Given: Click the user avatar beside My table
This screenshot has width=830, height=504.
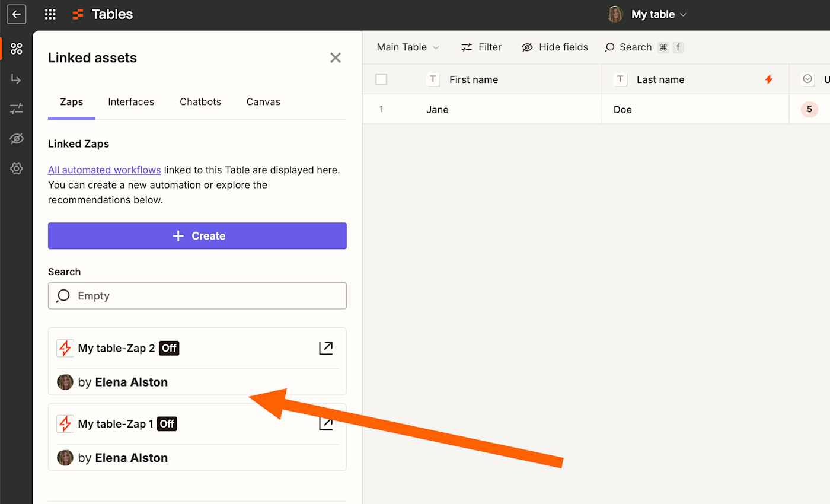Looking at the screenshot, I should tap(615, 14).
